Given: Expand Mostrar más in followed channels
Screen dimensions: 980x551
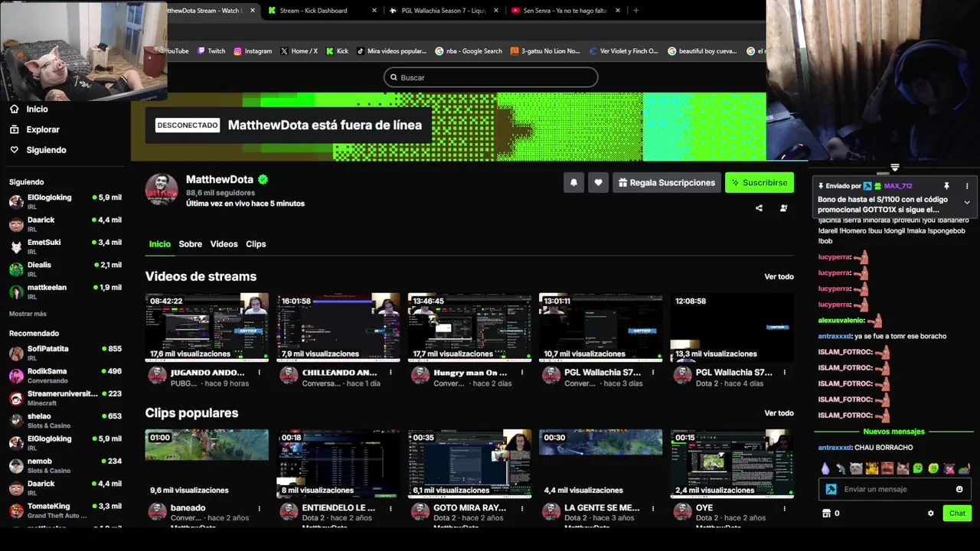Looking at the screenshot, I should [28, 314].
